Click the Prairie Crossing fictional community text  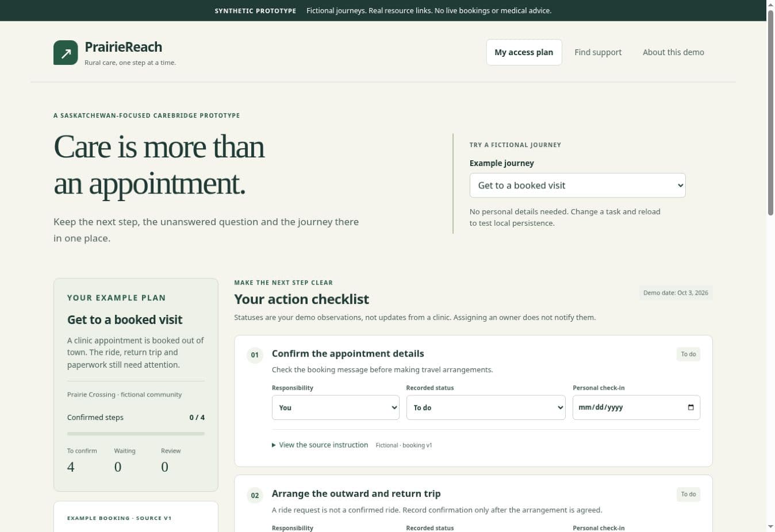coord(124,395)
